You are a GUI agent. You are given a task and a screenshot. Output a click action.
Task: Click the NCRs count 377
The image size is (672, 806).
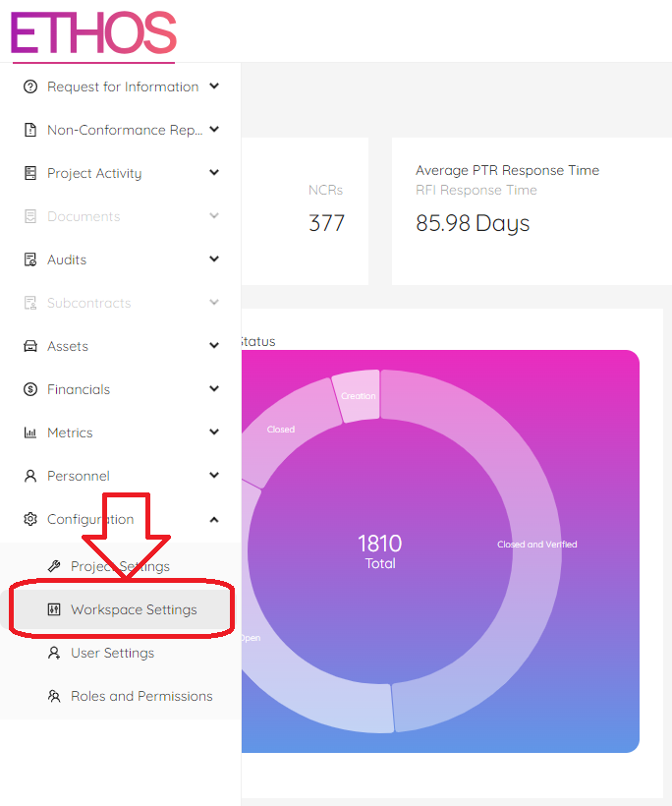[x=327, y=223]
